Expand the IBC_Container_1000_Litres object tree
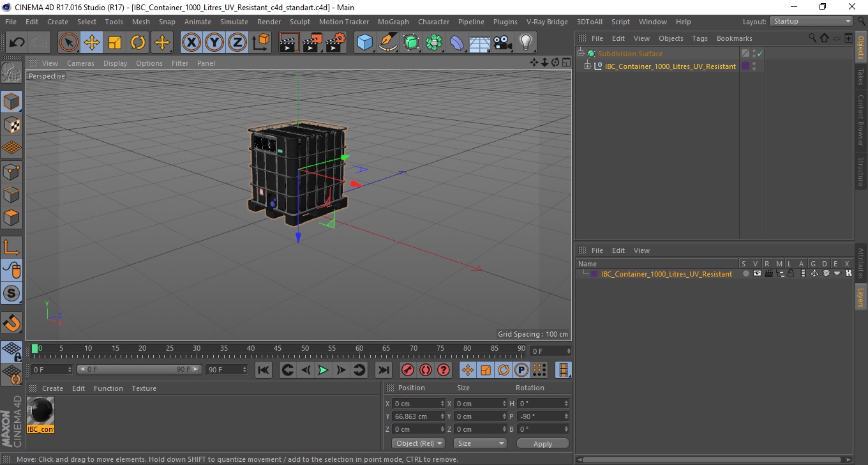Image resolution: width=868 pixels, height=465 pixels. coord(588,66)
